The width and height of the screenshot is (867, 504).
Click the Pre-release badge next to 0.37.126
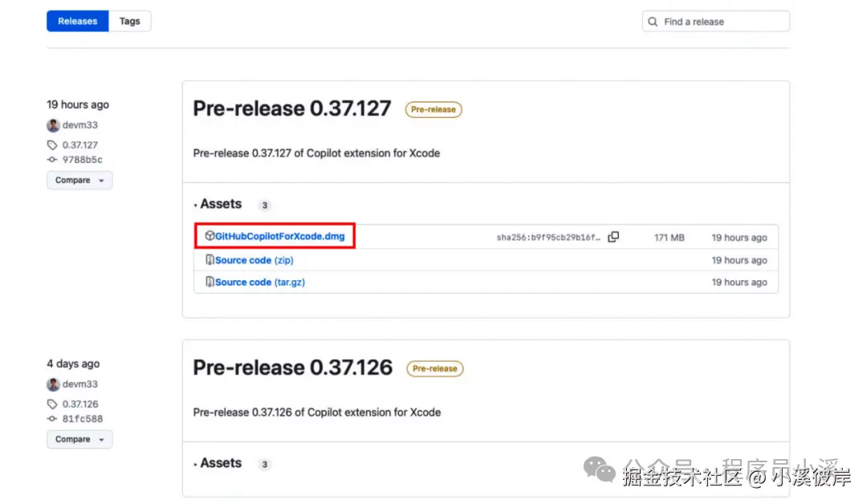(434, 368)
